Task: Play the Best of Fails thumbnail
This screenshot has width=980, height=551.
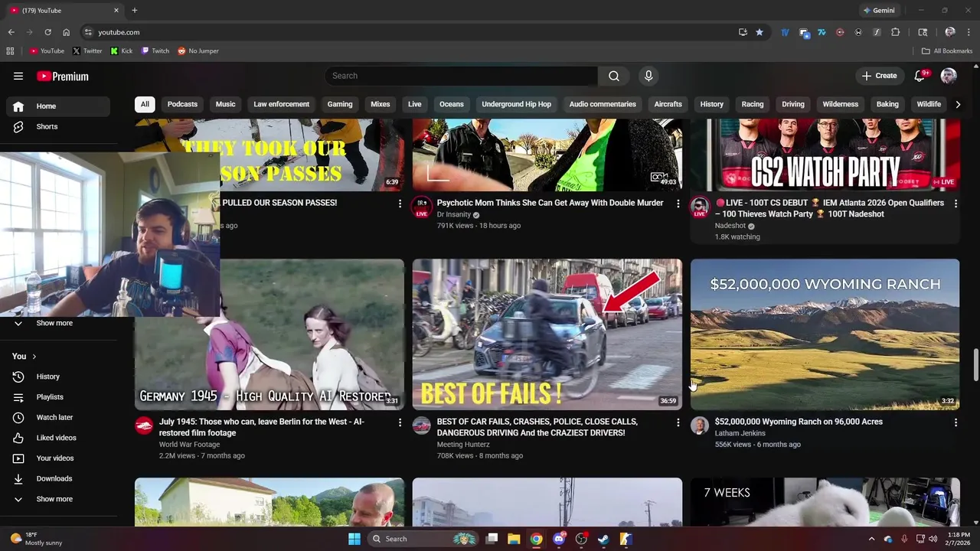Action: tap(547, 334)
